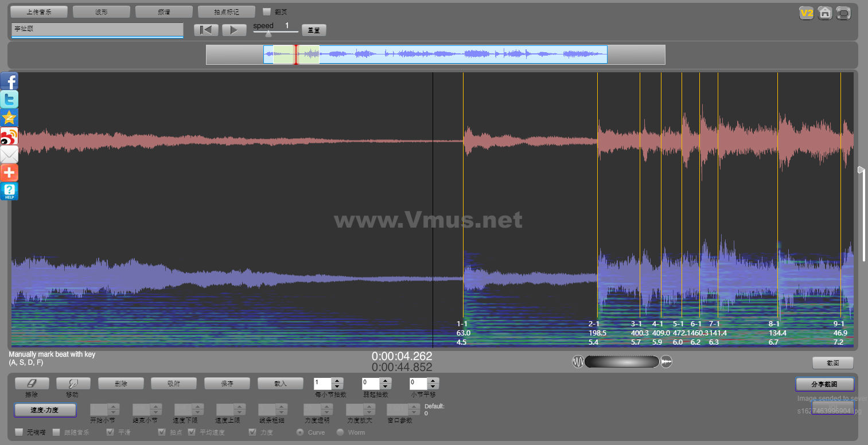The width and height of the screenshot is (868, 445).
Task: Toggle fullscreen with the expand icon
Action: (843, 13)
